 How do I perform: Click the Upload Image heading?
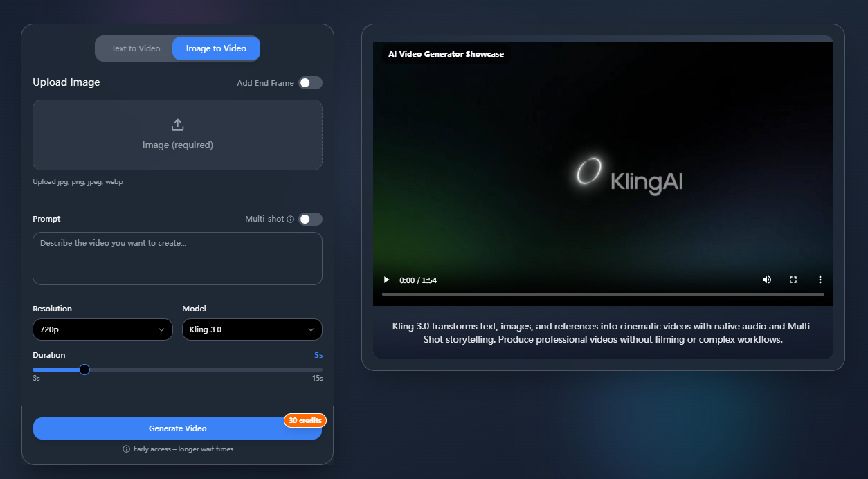point(66,82)
